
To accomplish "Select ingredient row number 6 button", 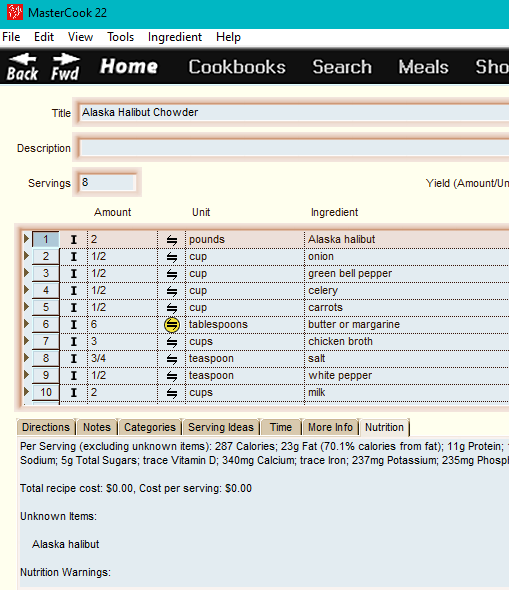I will (46, 324).
